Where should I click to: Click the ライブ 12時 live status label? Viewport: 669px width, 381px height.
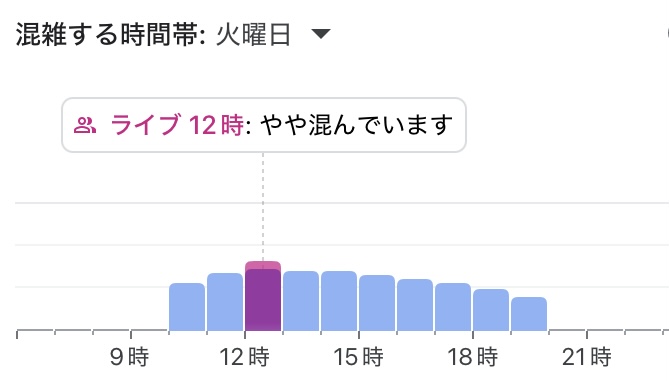[x=177, y=125]
